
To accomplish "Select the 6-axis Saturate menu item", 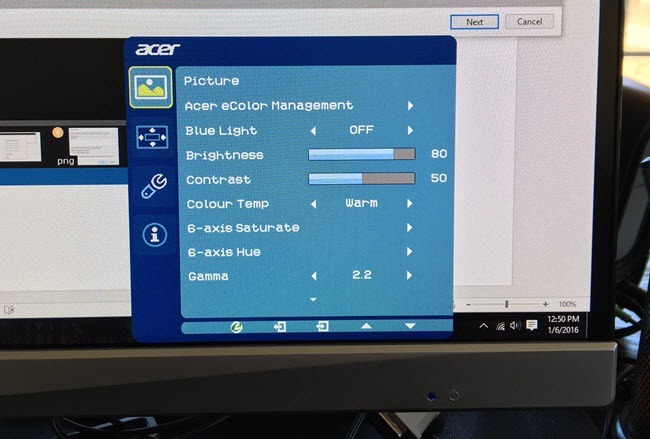I will point(243,228).
